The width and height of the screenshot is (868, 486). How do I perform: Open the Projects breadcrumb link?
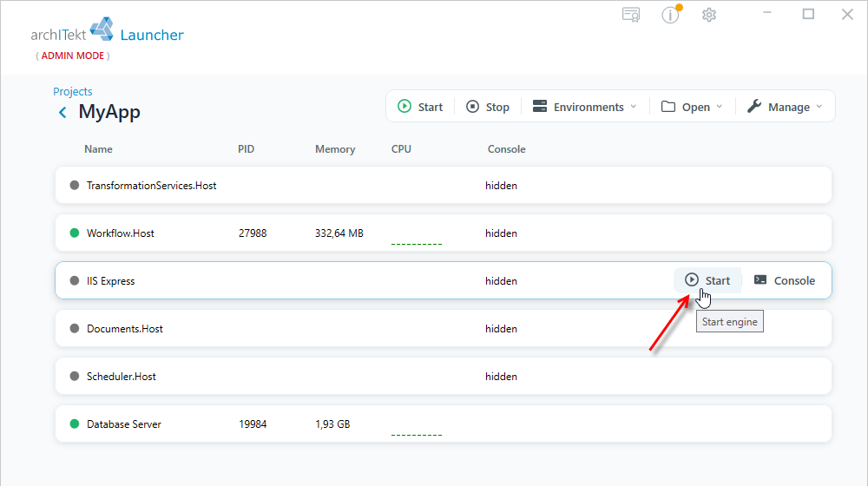(x=73, y=91)
